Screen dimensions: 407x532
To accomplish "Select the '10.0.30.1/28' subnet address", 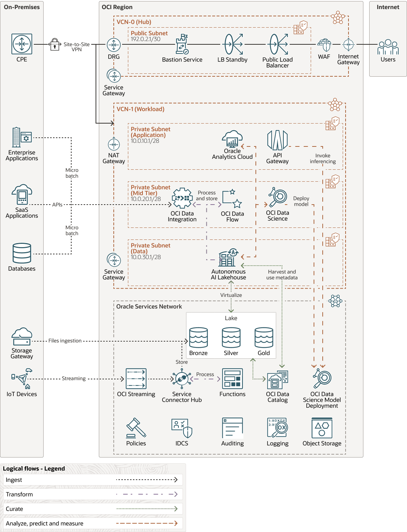I will (x=146, y=257).
